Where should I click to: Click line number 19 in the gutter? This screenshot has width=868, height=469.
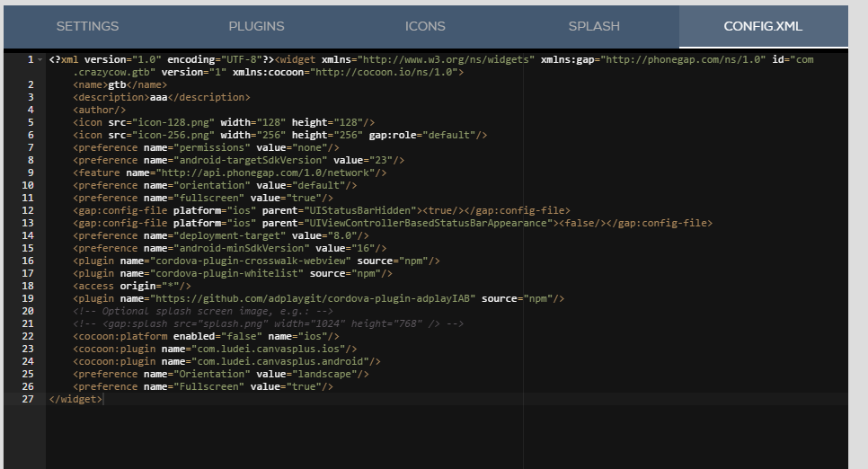pos(28,299)
